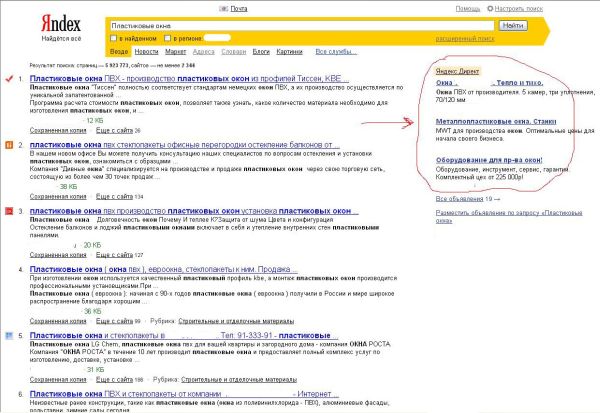Image resolution: width=600 pixels, height=413 pixels.
Task: Click the '38 КБ' size text of result 2
Action: click(x=68, y=186)
